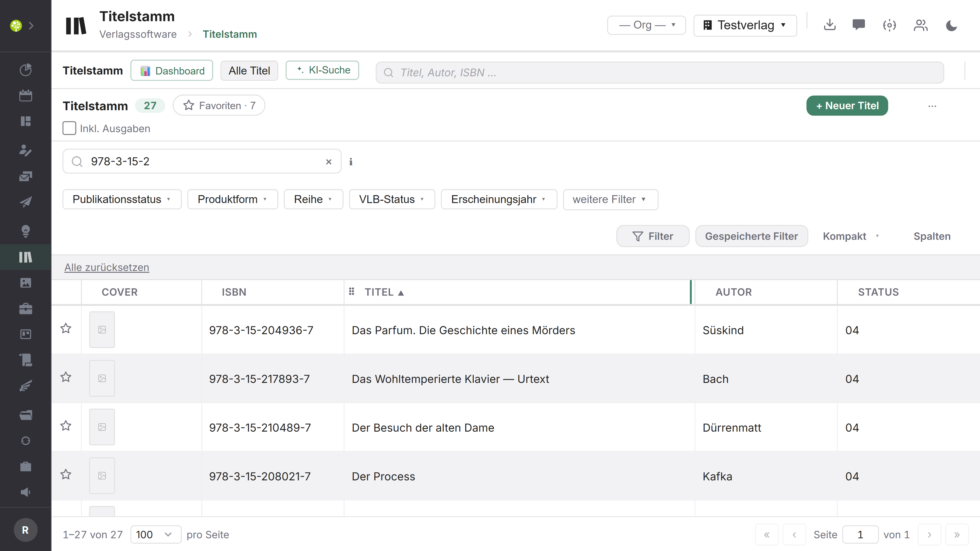The image size is (980, 551).
Task: Open the Publikationsstatus filter dropdown
Action: click(122, 199)
